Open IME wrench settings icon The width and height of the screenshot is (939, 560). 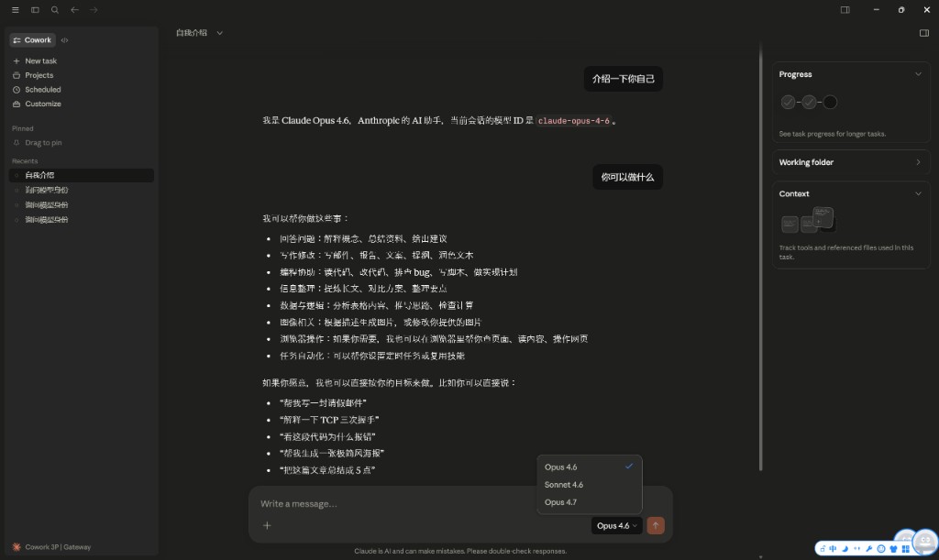tap(869, 549)
